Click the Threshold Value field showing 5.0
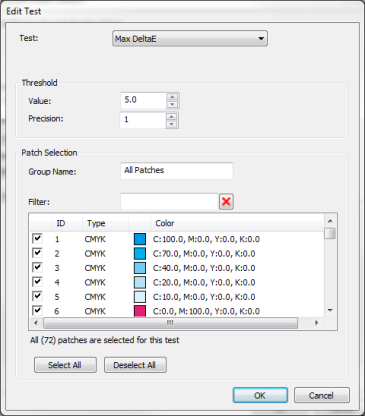 pos(143,100)
